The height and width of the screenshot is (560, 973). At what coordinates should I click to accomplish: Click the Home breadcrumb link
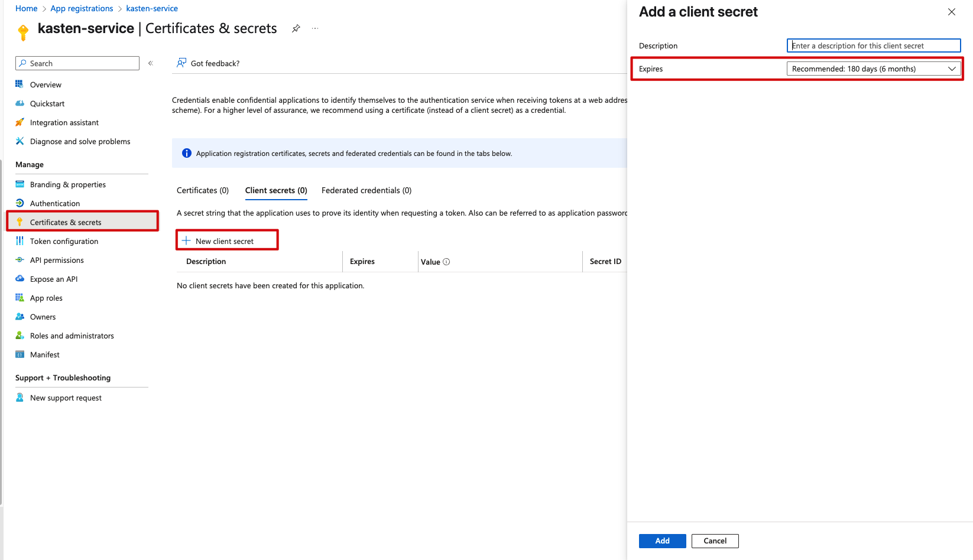(27, 8)
